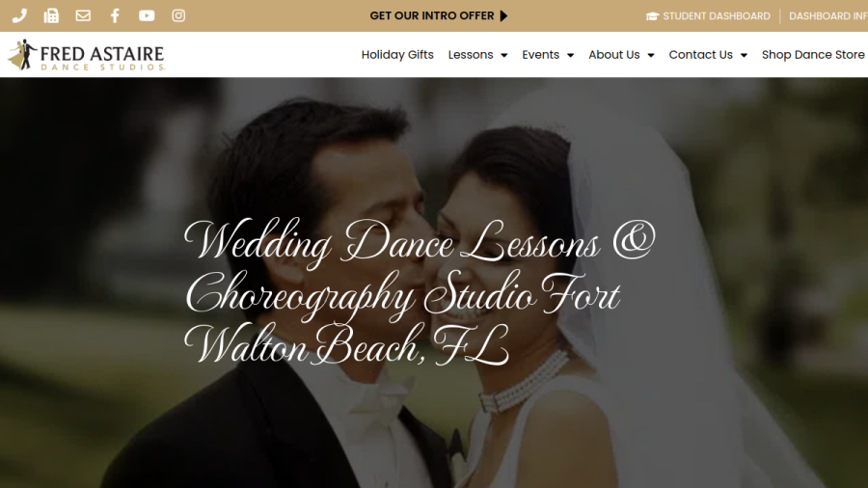
Task: Click the graduation cap icon
Action: pos(652,16)
